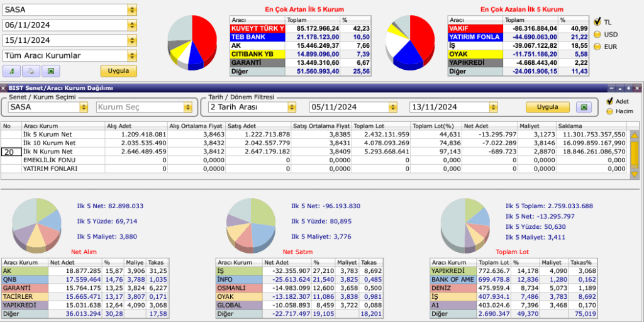Export top panel data with the Excel icon
This screenshot has width=644, height=322.
click(51, 70)
